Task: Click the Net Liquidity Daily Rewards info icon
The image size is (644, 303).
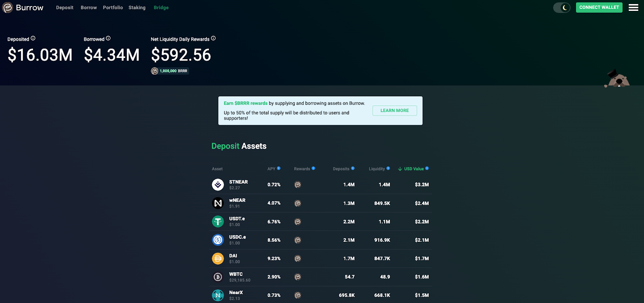Action: pyautogui.click(x=213, y=39)
